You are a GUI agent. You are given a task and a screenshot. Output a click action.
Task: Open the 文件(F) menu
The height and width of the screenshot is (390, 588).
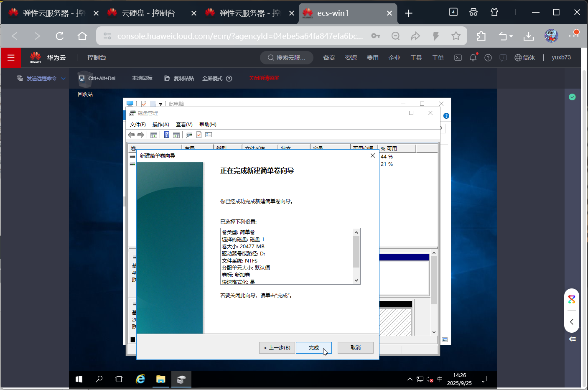[138, 125]
